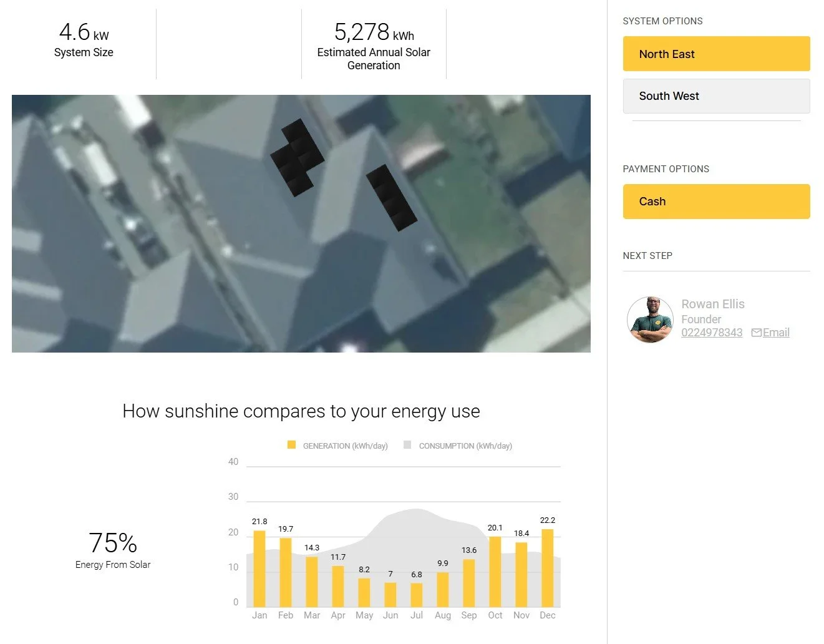The height and width of the screenshot is (644, 824).
Task: Click the envelope icon beside Email
Action: coord(756,333)
